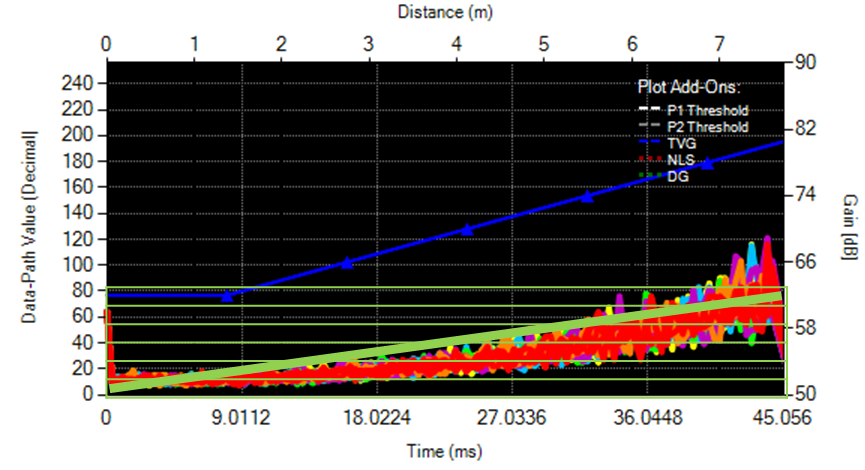Click the TVG legend label text
Viewport: 865px width, 470px height.
tap(682, 143)
